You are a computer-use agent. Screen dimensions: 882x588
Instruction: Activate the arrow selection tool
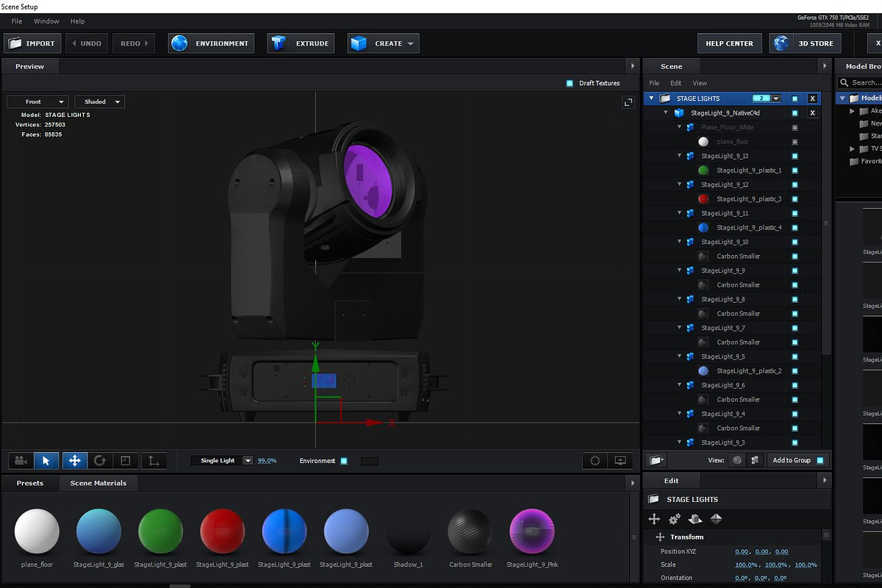(x=46, y=461)
